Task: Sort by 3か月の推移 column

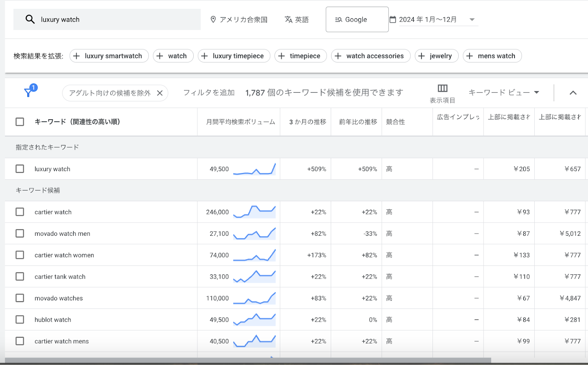Action: 308,122
